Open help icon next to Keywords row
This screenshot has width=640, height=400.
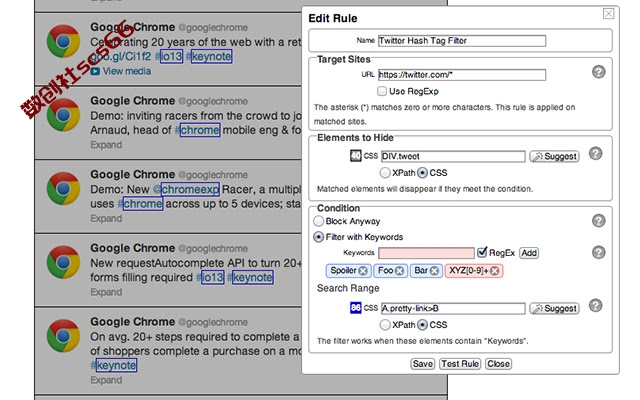point(598,252)
